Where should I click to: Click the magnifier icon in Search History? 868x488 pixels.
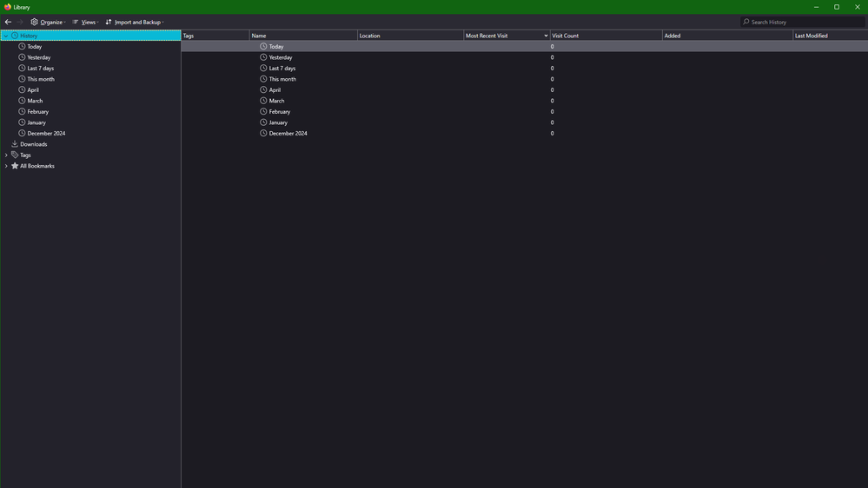pyautogui.click(x=746, y=22)
